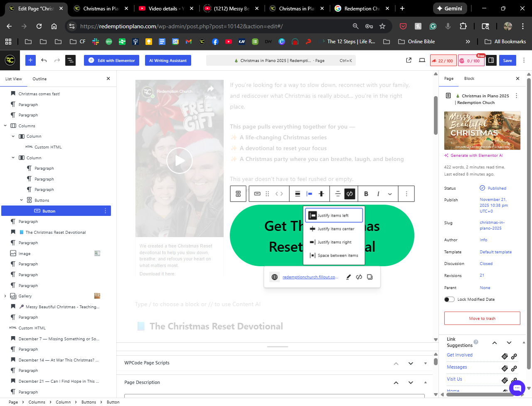Image resolution: width=532 pixels, height=406 pixels.
Task: Select Justify items center option
Action: (x=334, y=229)
